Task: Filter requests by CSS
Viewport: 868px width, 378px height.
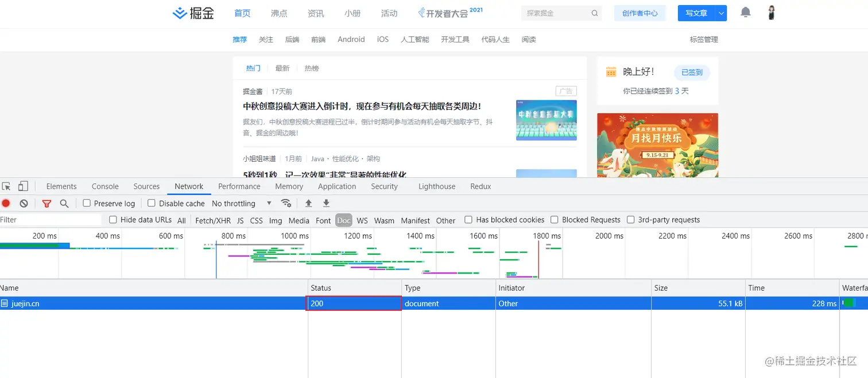Action: pos(257,220)
